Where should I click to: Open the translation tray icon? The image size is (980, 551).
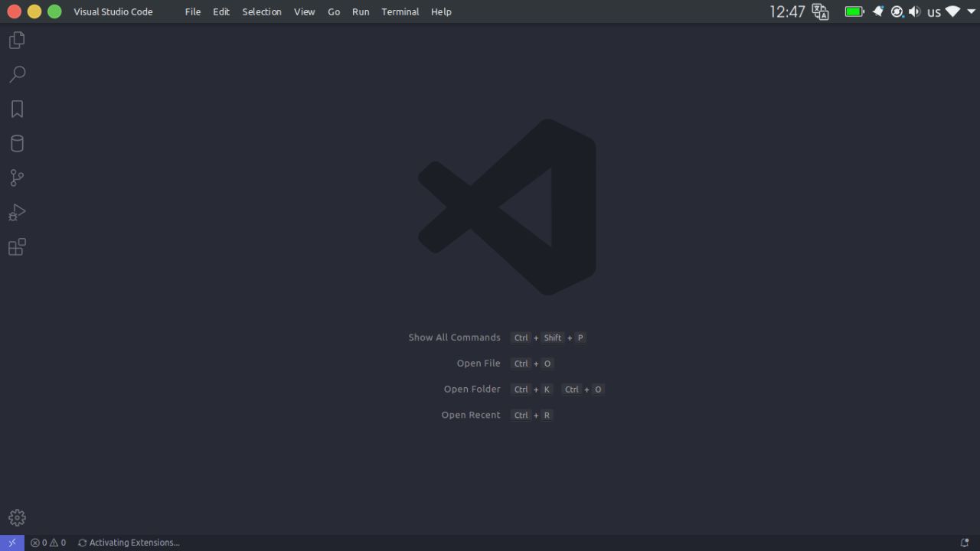(x=821, y=11)
